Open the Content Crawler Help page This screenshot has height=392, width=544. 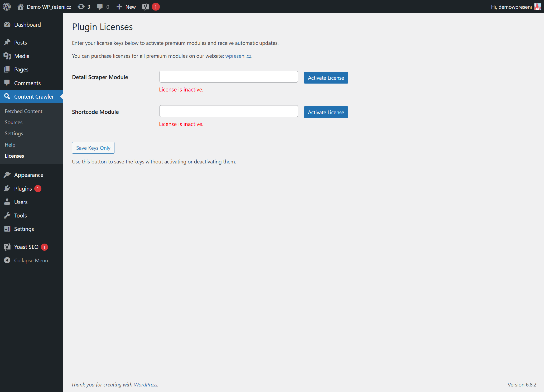10,145
